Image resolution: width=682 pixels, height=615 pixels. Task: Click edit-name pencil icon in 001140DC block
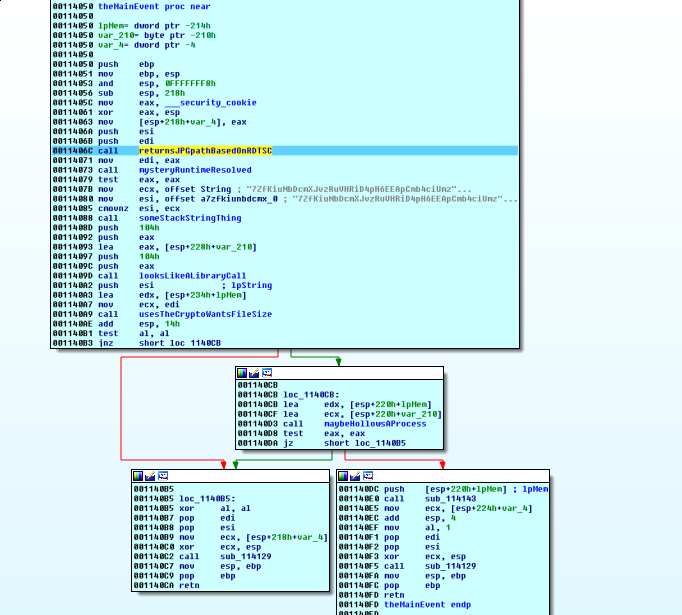pyautogui.click(x=355, y=476)
